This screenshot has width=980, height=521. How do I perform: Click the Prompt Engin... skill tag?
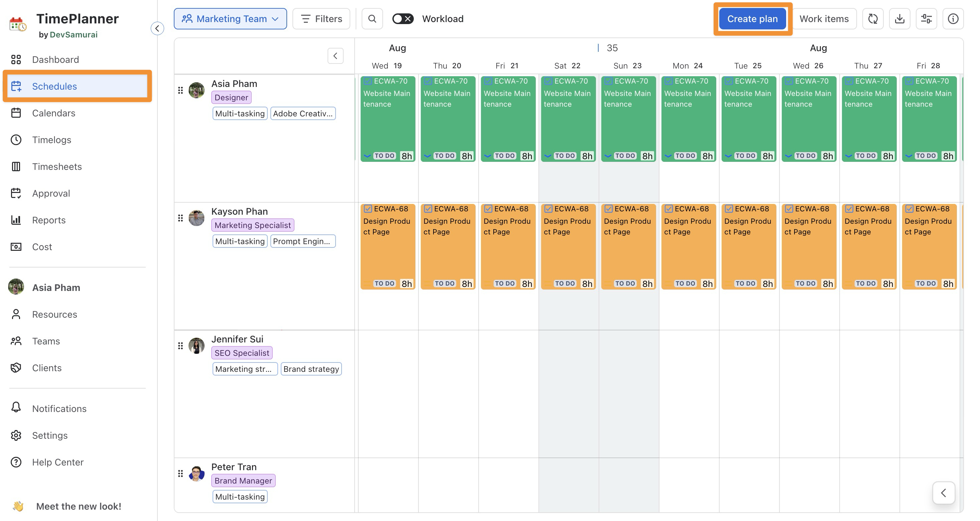(303, 241)
